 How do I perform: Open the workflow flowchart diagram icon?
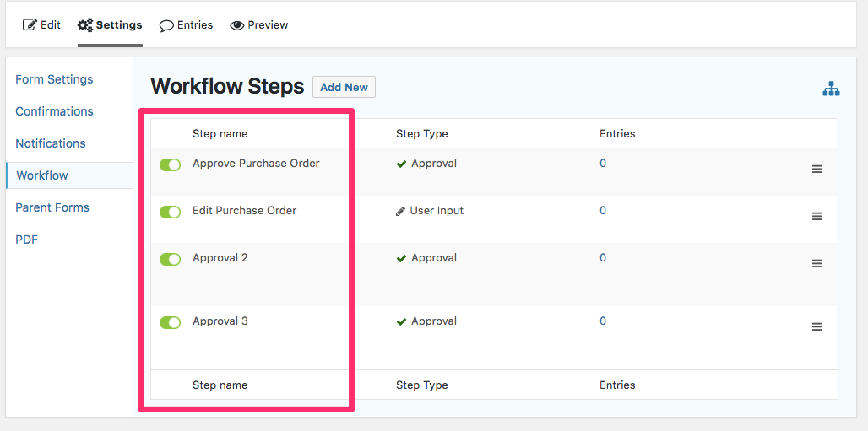(831, 89)
